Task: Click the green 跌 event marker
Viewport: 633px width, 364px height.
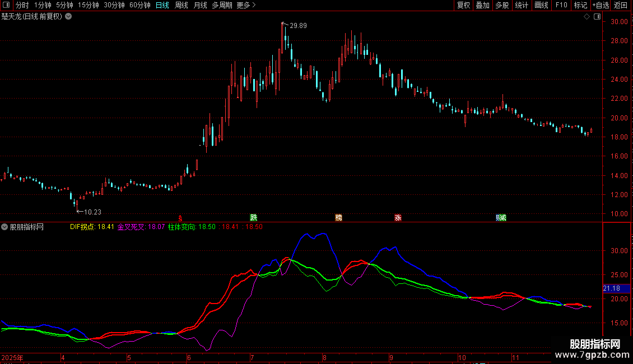Action: point(254,218)
